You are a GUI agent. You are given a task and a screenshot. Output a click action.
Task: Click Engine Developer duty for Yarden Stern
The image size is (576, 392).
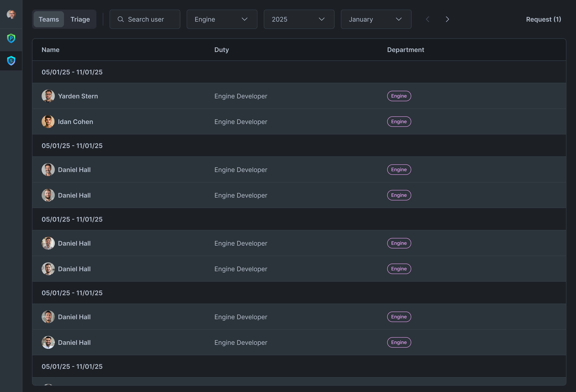tap(241, 96)
